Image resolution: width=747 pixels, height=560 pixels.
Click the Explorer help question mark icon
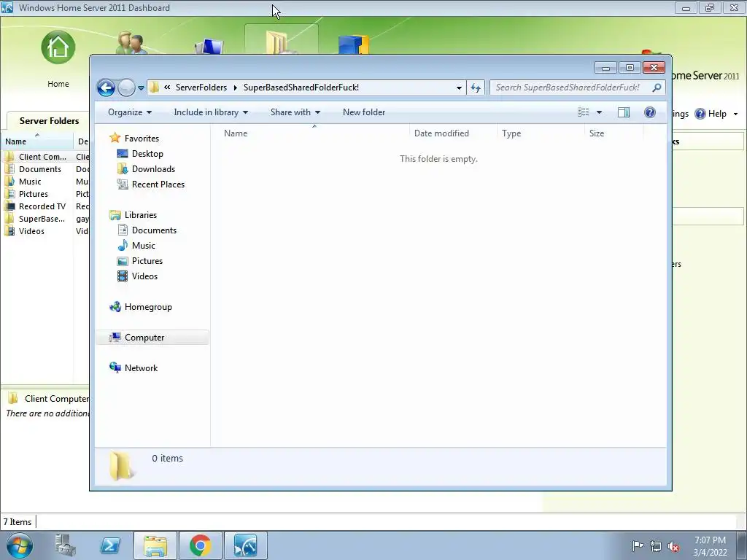coord(650,112)
